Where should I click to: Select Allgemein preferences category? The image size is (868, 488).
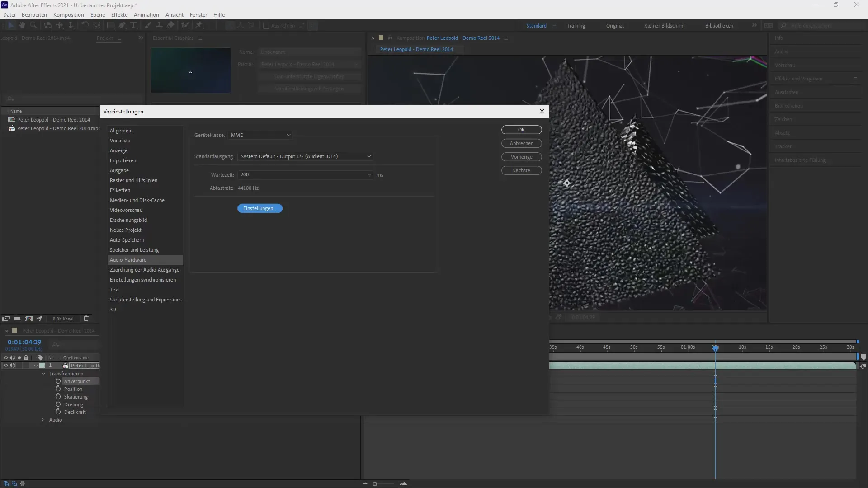(145, 131)
